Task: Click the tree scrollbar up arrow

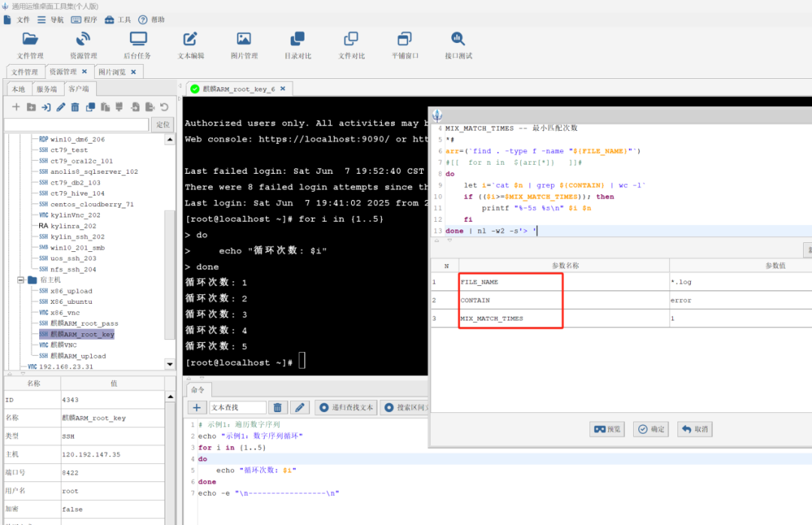Action: (170, 139)
